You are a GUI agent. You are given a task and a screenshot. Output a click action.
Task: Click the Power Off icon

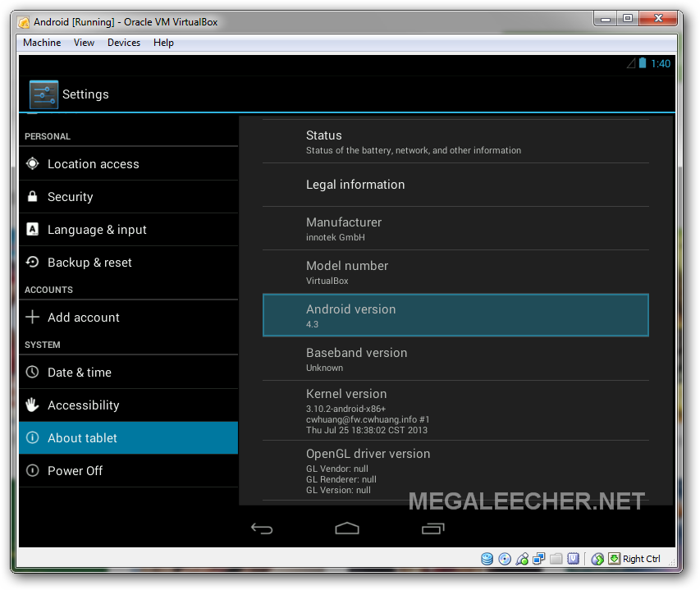pyautogui.click(x=33, y=470)
